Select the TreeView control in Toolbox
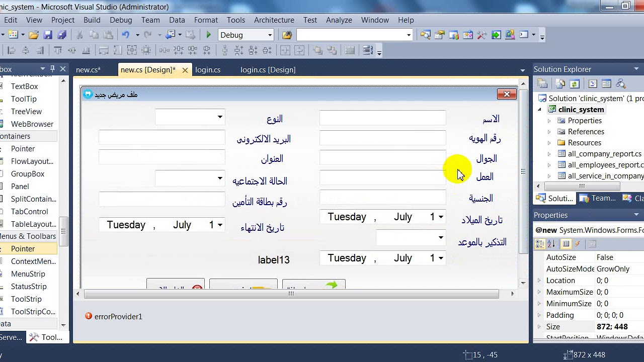The width and height of the screenshot is (644, 362). pyautogui.click(x=26, y=112)
